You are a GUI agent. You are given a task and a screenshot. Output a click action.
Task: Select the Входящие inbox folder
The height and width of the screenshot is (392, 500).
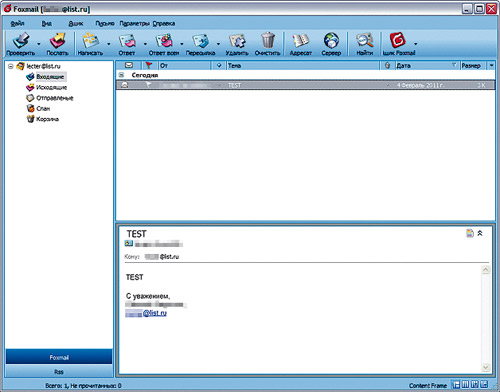[x=50, y=77]
